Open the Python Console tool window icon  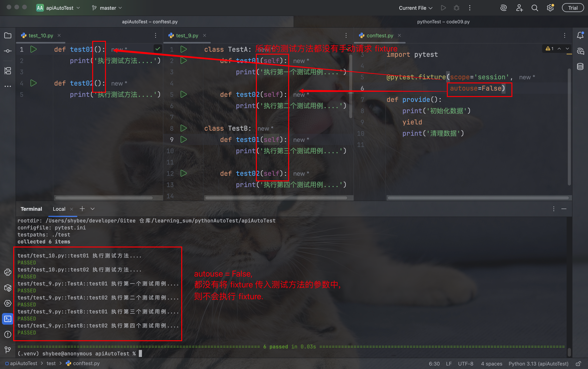point(8,272)
